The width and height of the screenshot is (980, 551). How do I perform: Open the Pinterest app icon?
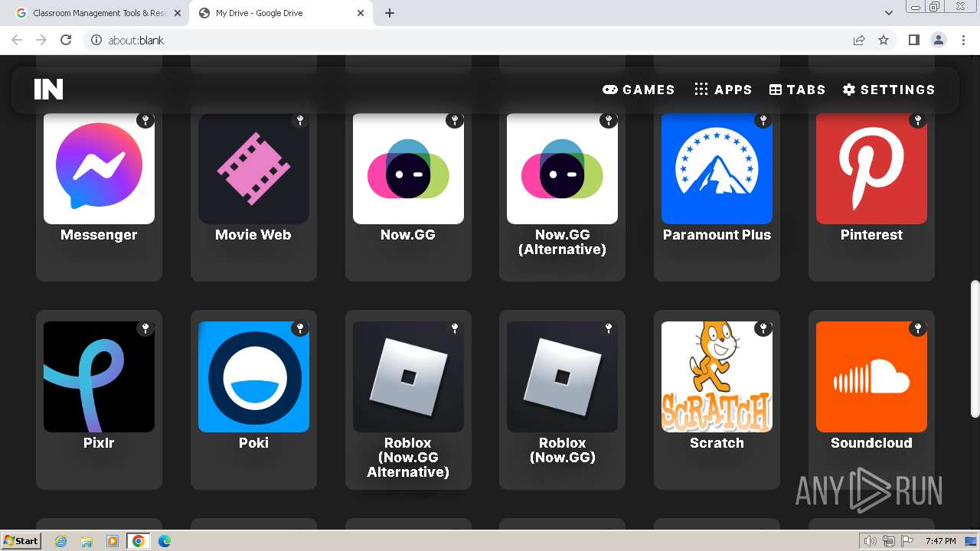pyautogui.click(x=871, y=168)
